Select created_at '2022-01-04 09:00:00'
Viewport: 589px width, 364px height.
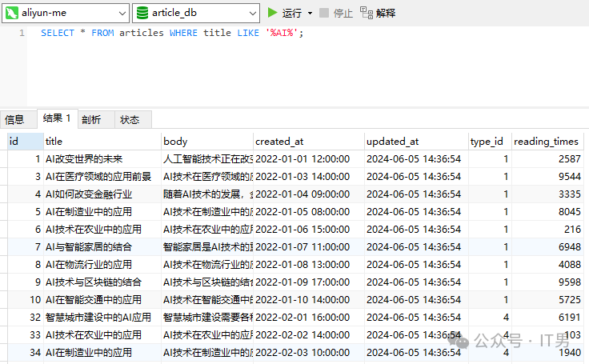[x=309, y=194]
